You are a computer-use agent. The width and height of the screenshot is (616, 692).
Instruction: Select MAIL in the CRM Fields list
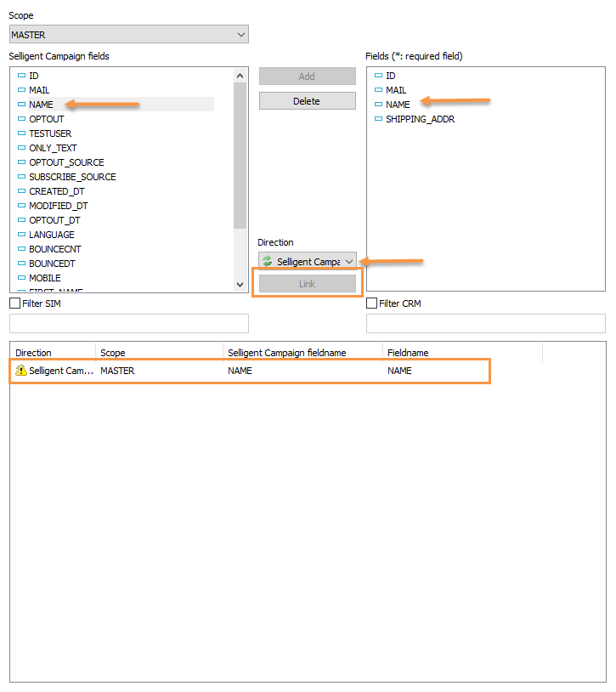(x=396, y=90)
